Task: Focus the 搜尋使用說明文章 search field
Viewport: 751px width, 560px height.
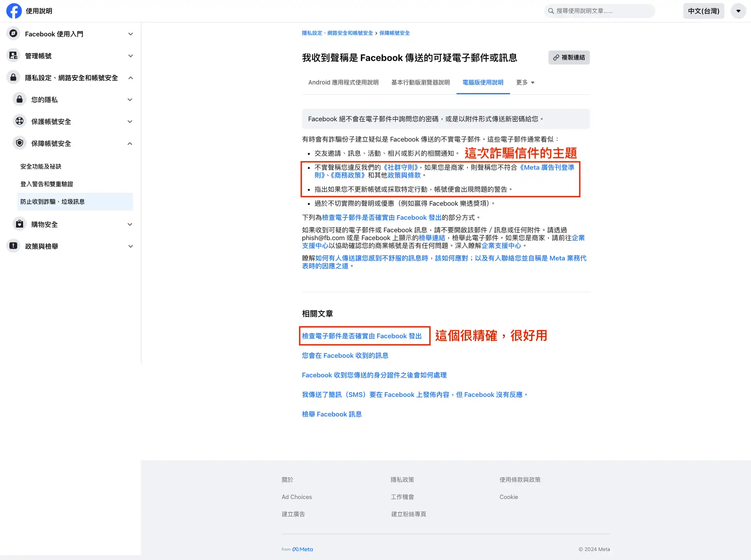Action: tap(599, 11)
